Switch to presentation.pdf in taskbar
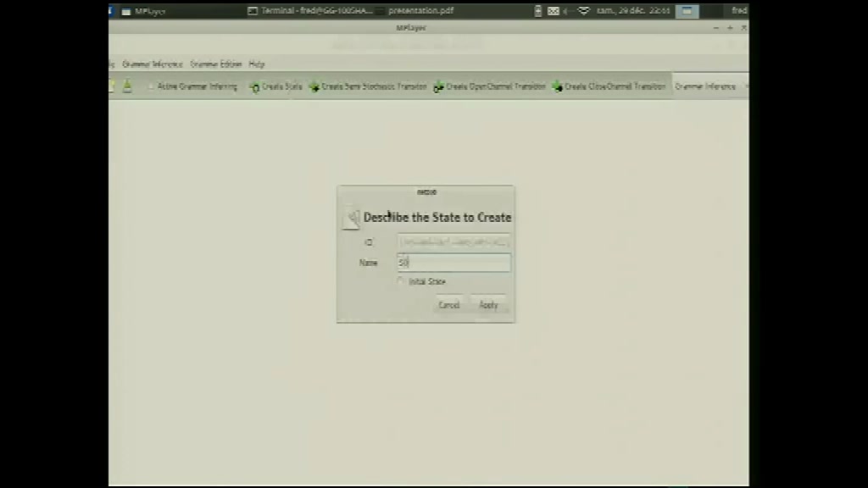The height and width of the screenshot is (488, 868). point(415,10)
